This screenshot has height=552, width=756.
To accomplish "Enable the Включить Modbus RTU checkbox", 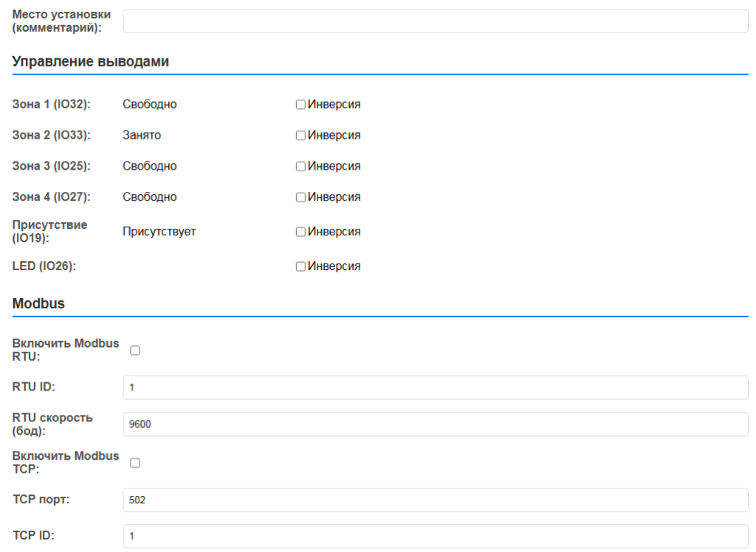I will 134,351.
